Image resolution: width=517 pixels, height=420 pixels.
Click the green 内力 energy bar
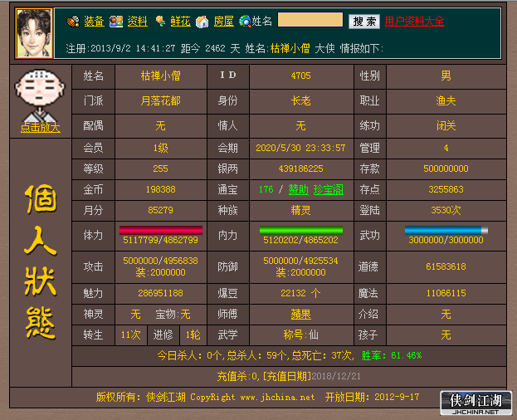tap(301, 230)
